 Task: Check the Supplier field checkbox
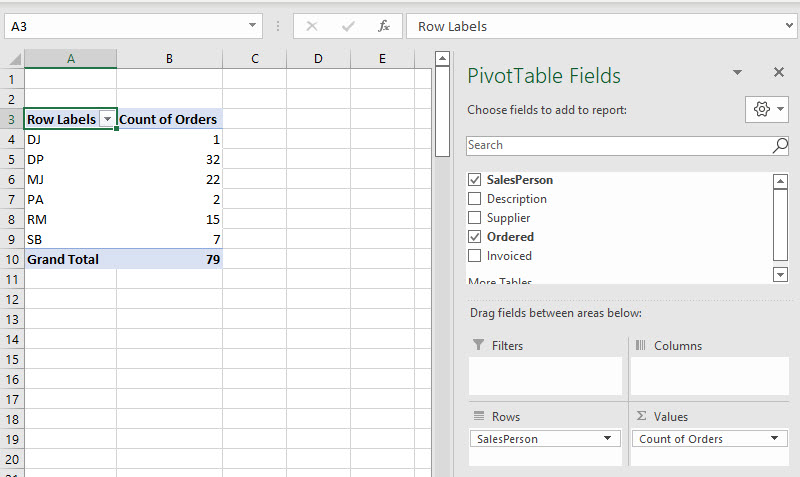coord(475,218)
